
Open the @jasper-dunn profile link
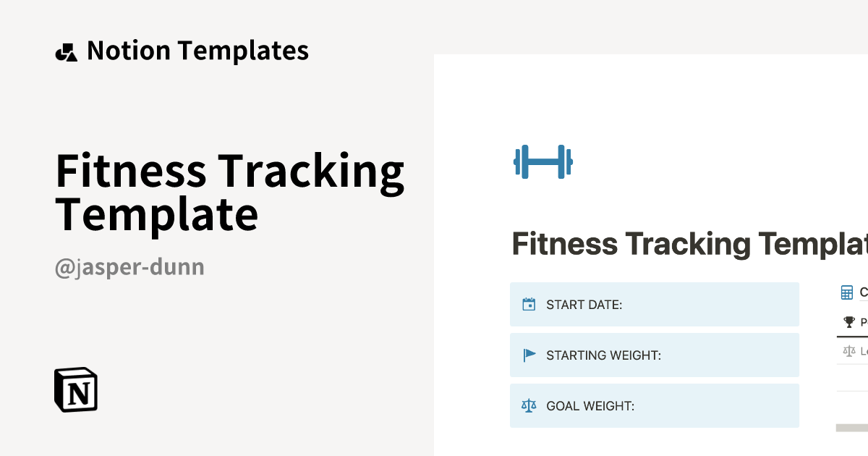point(130,266)
